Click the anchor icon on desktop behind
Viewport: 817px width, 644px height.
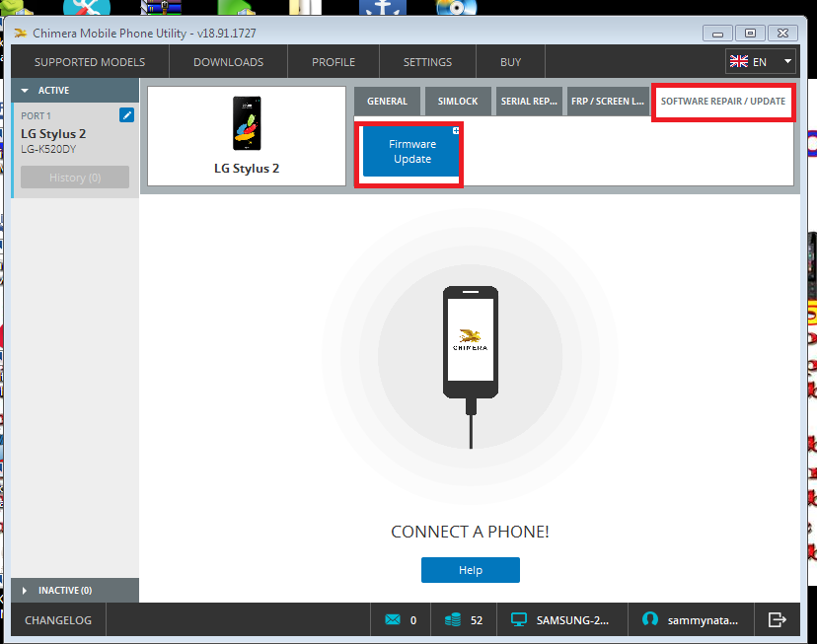pyautogui.click(x=383, y=7)
